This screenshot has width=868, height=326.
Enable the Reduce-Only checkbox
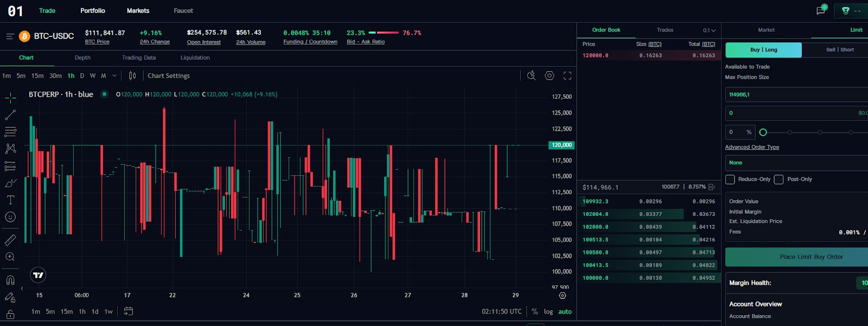click(730, 180)
